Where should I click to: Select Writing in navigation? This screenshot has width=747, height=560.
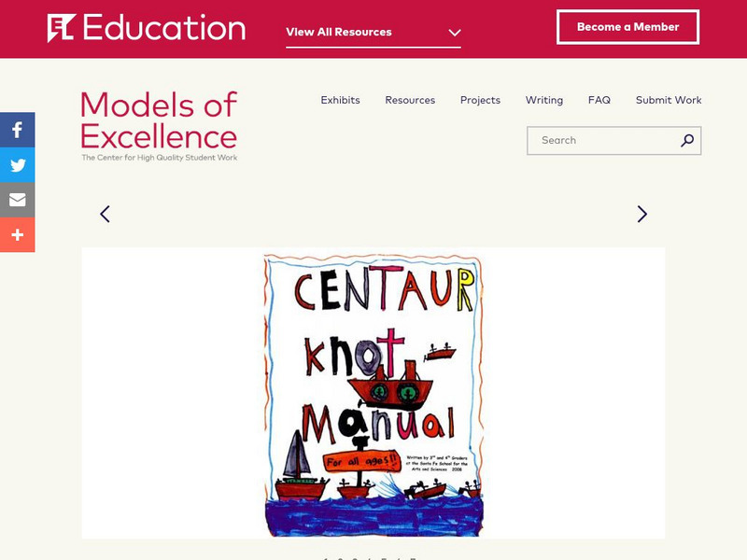point(543,100)
